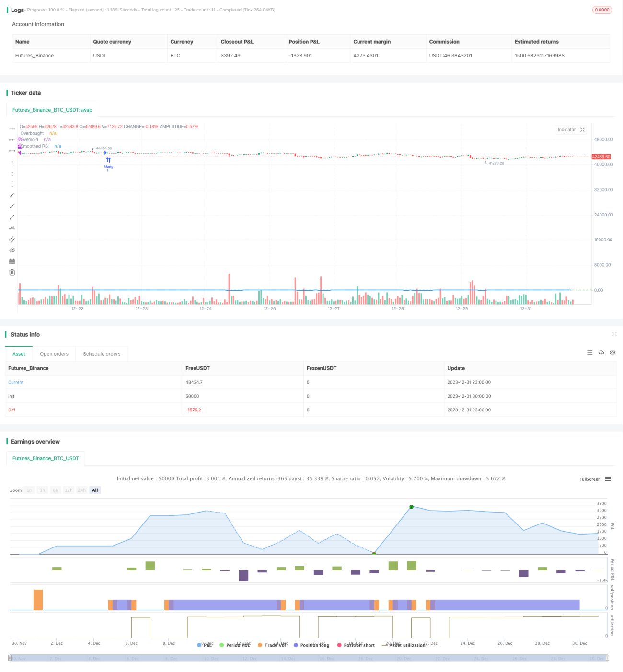
Task: Click the trash icon to delete chart drawings
Action: click(12, 272)
